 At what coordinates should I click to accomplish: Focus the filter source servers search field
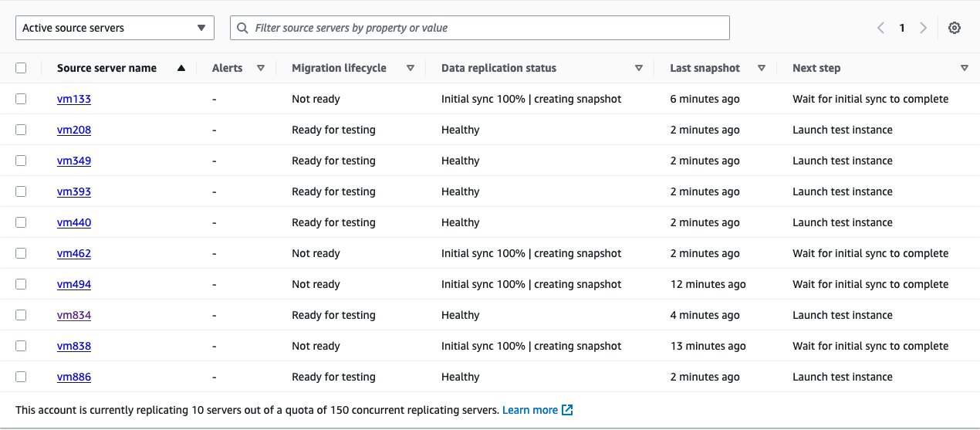click(x=486, y=28)
